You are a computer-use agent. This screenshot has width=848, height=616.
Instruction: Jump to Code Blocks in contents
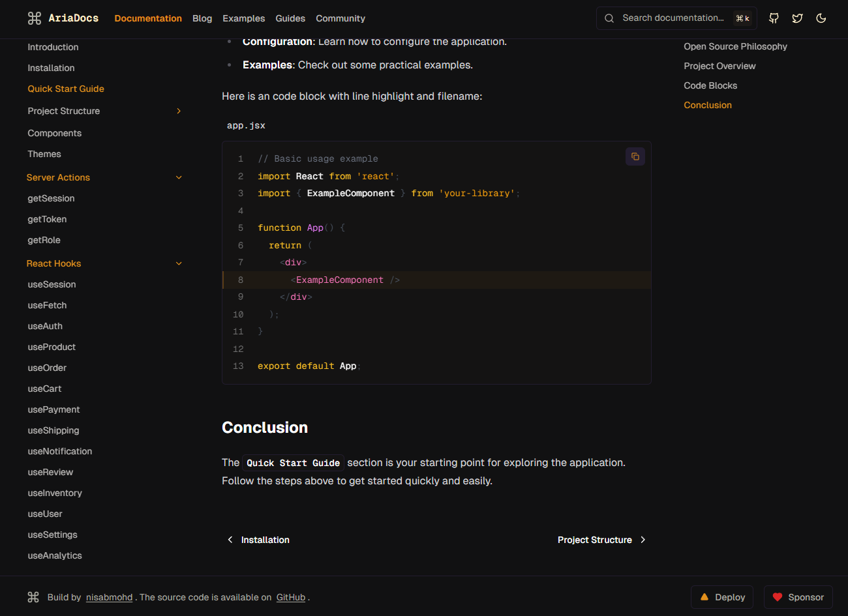point(710,85)
